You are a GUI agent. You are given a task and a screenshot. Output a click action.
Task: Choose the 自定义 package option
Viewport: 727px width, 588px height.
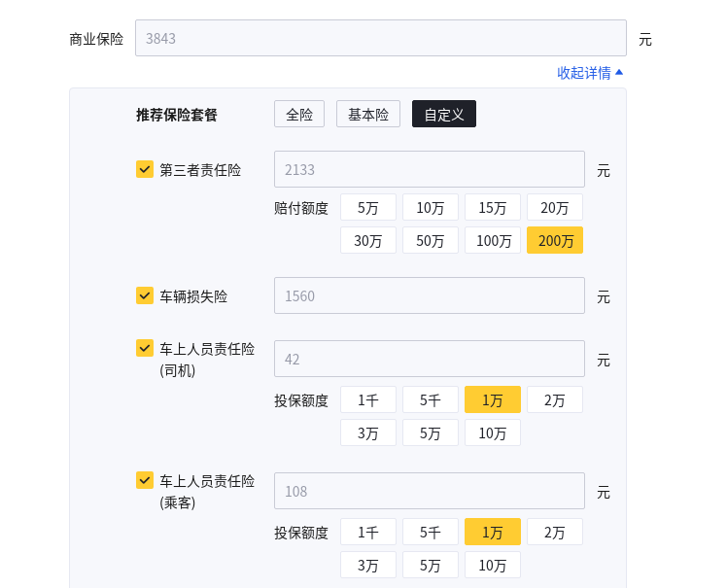click(444, 114)
